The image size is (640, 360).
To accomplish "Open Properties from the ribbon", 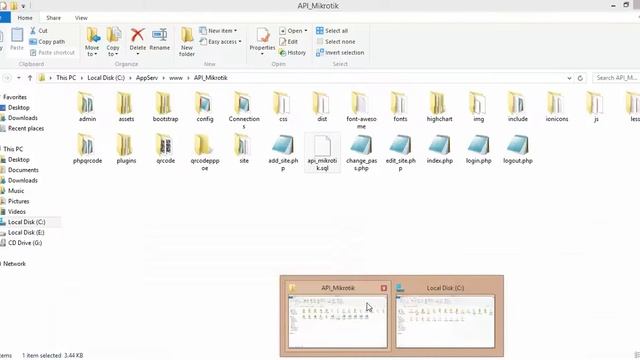I will click(262, 42).
